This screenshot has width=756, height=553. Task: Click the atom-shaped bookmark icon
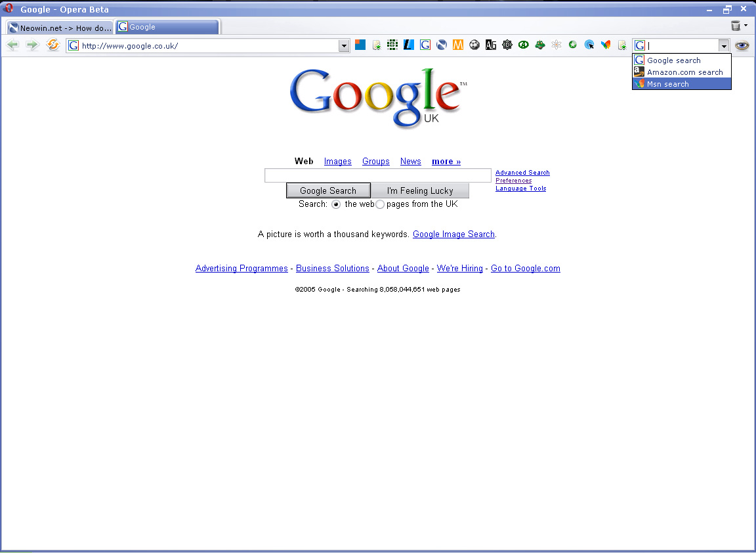point(556,44)
